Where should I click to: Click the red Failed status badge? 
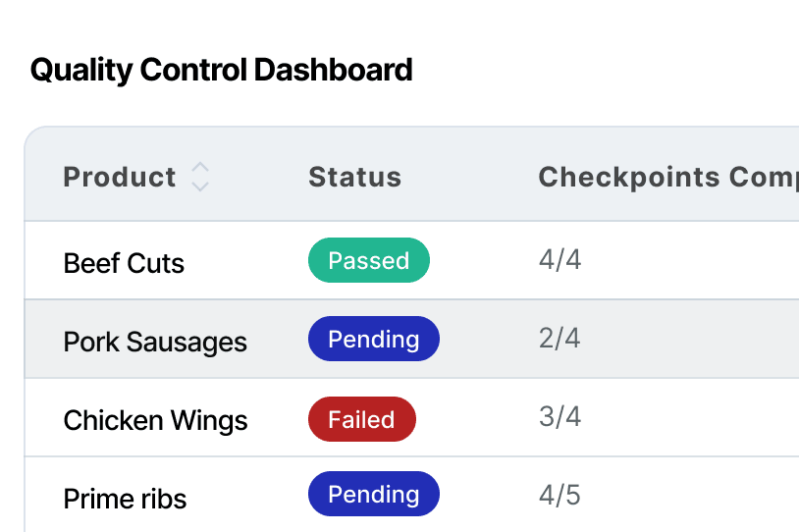362,419
